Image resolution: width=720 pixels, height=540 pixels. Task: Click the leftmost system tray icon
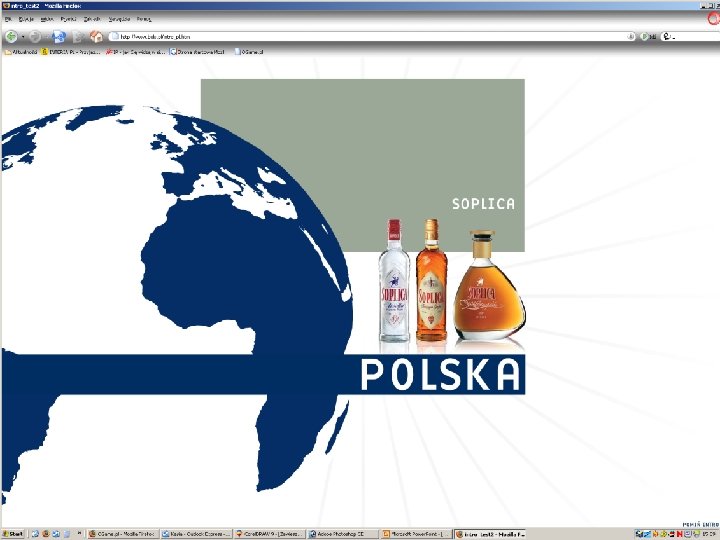640,534
